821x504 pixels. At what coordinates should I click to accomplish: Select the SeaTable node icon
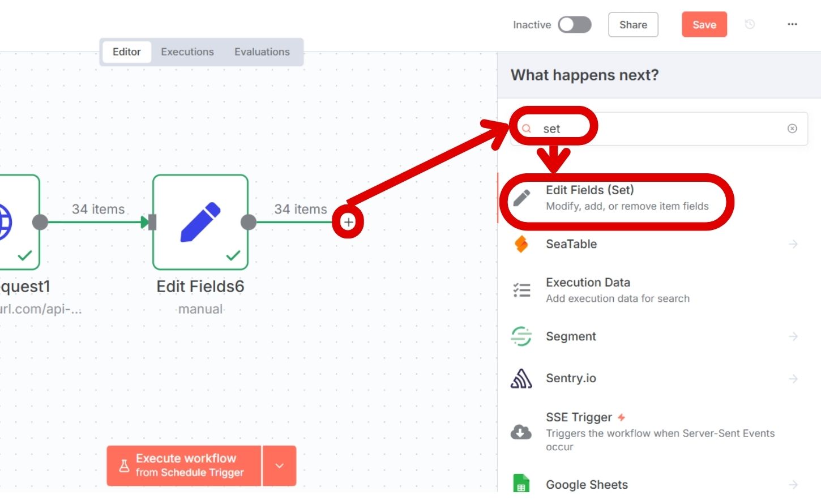click(x=521, y=244)
